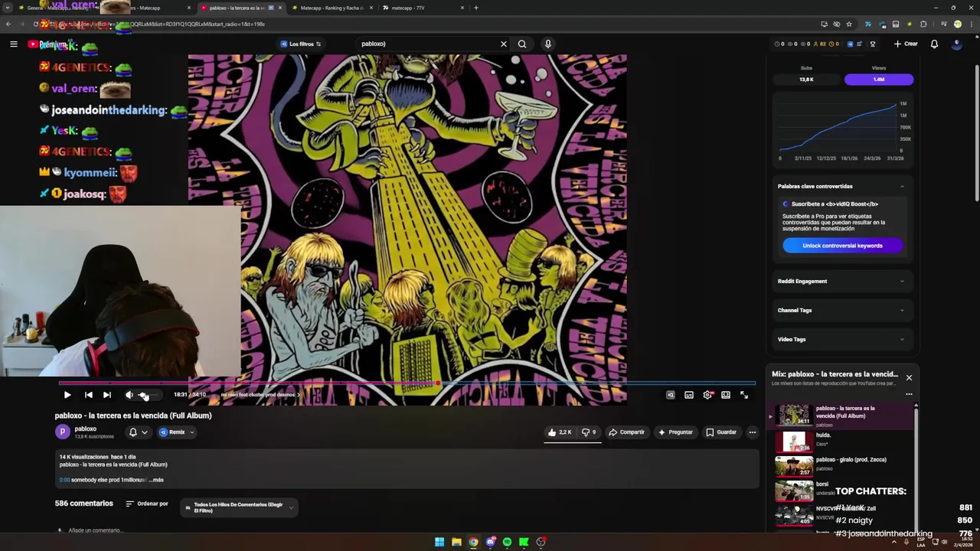Open the pabloxo channel name link
The height and width of the screenshot is (551, 980).
pos(85,429)
